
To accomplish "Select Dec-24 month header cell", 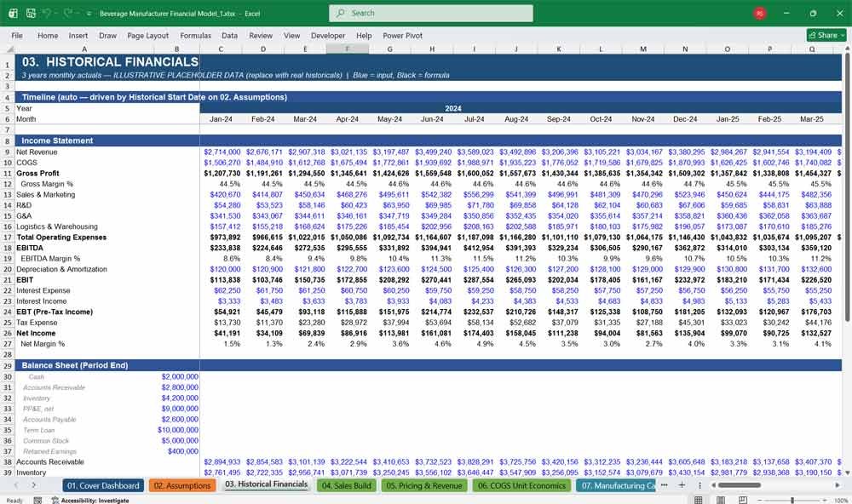I will point(685,119).
